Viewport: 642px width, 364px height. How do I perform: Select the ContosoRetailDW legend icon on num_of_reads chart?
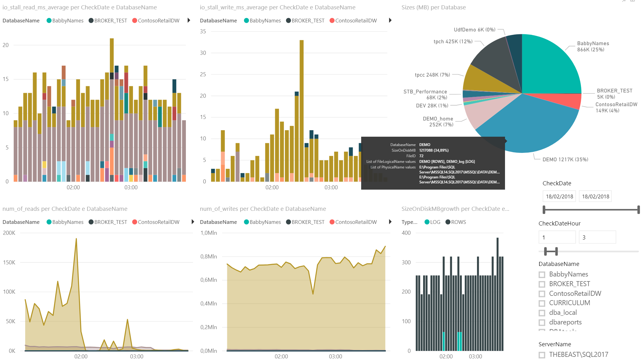pos(135,222)
